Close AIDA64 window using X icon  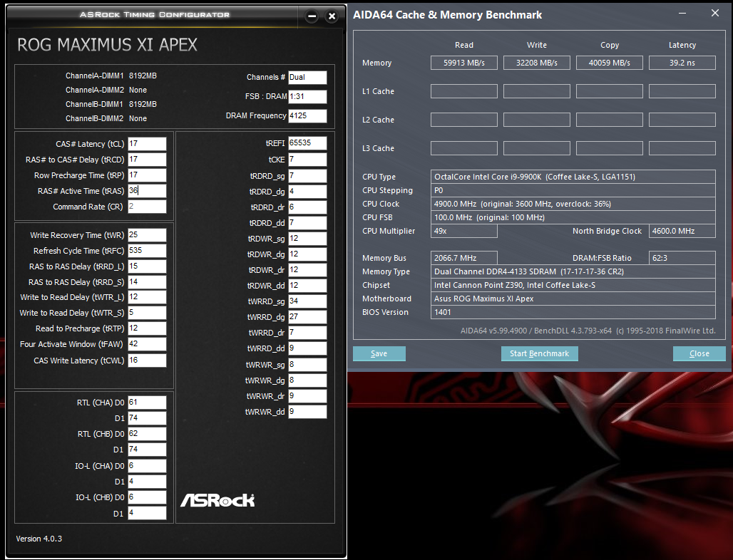point(714,13)
